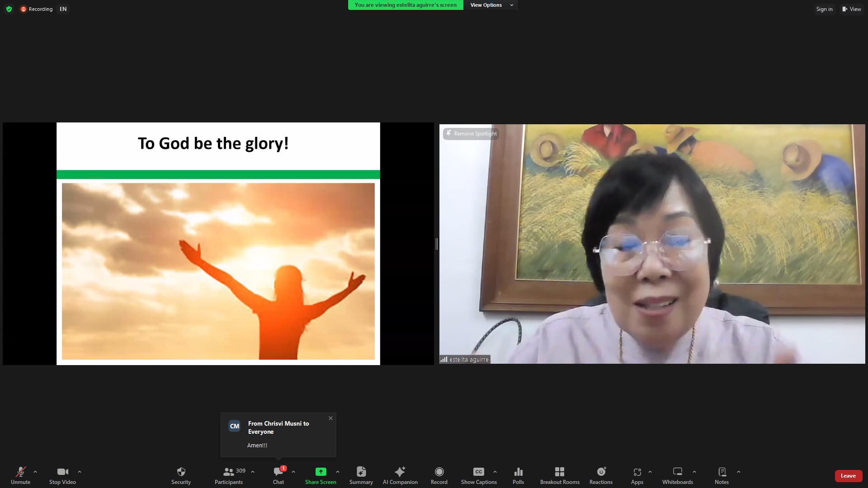This screenshot has width=868, height=488.
Task: Click the Recording indicator
Action: 37,9
